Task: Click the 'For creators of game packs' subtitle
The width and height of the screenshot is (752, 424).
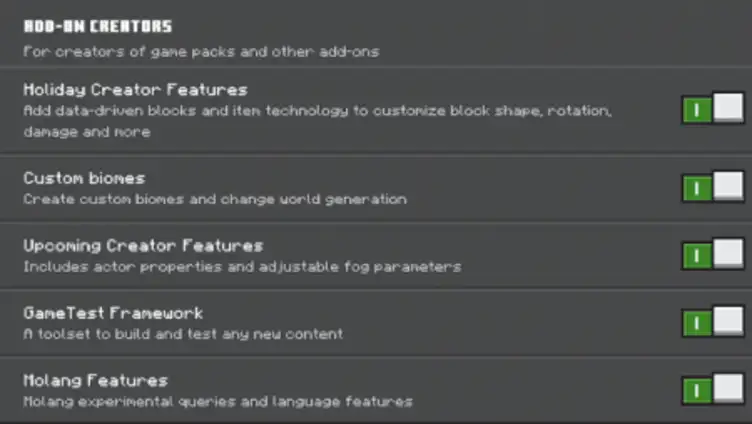Action: click(x=201, y=52)
